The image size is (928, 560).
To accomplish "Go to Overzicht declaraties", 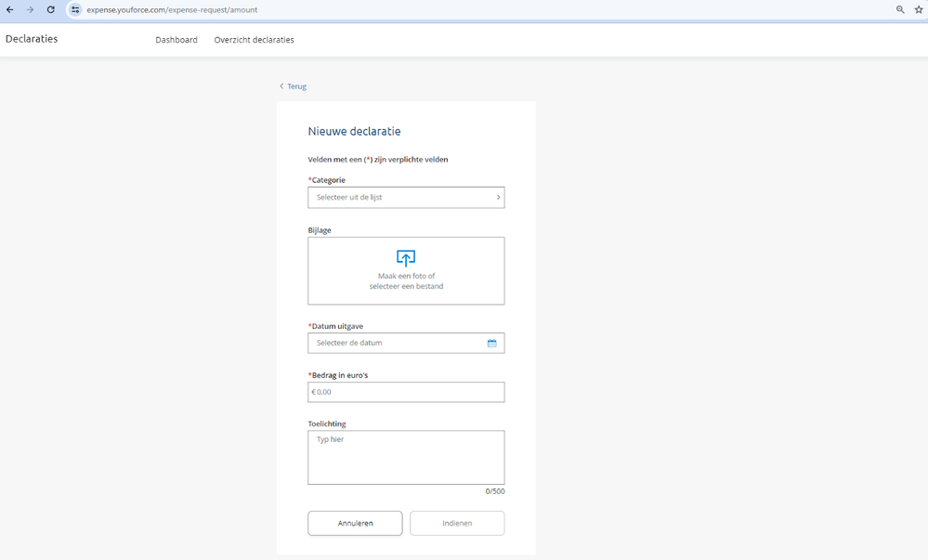I will pyautogui.click(x=254, y=40).
